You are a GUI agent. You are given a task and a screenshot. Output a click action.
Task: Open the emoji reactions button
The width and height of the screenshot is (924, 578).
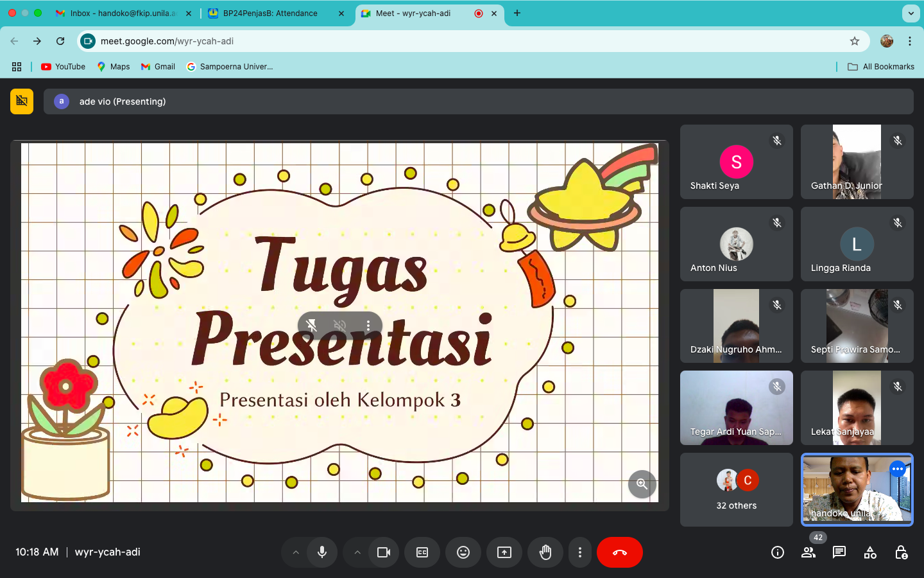click(463, 552)
